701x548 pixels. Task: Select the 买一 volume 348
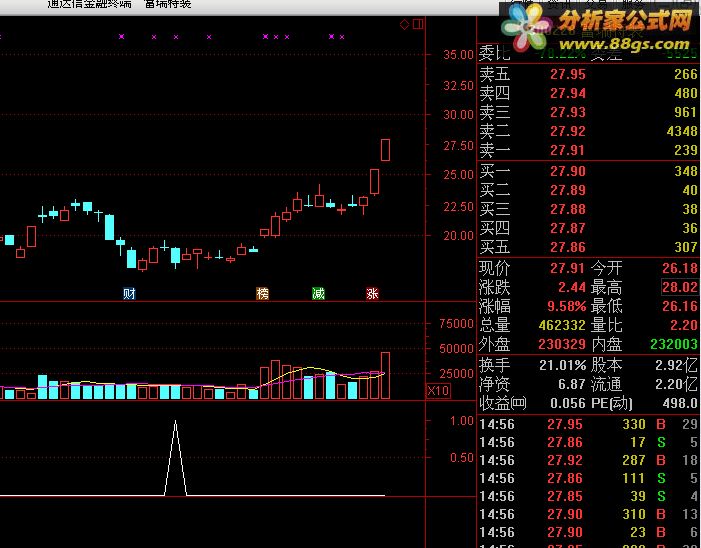coord(685,171)
